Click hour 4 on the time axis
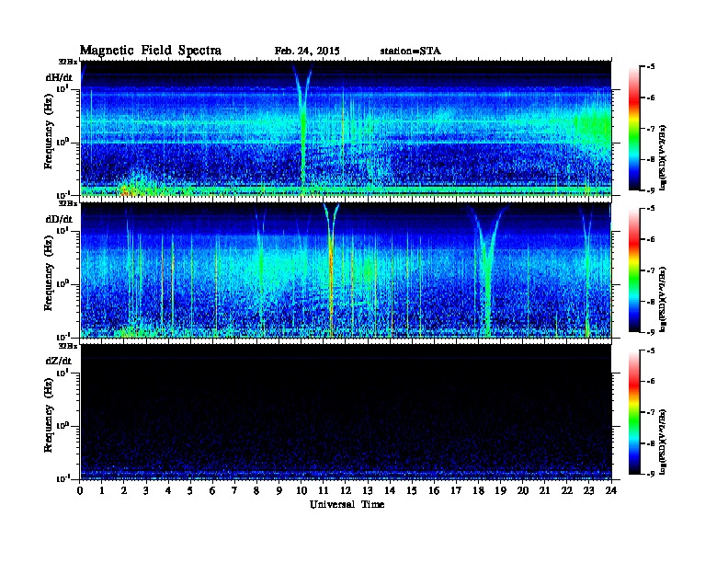The width and height of the screenshot is (728, 563). (168, 491)
